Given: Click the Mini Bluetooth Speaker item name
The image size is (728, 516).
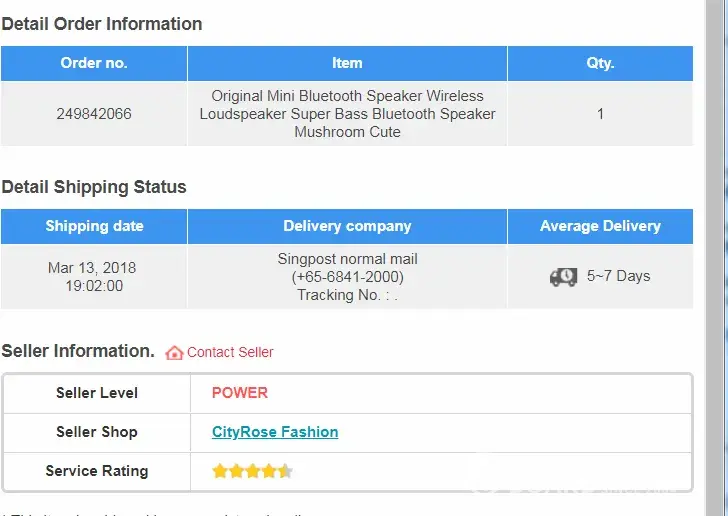Looking at the screenshot, I should [347, 114].
